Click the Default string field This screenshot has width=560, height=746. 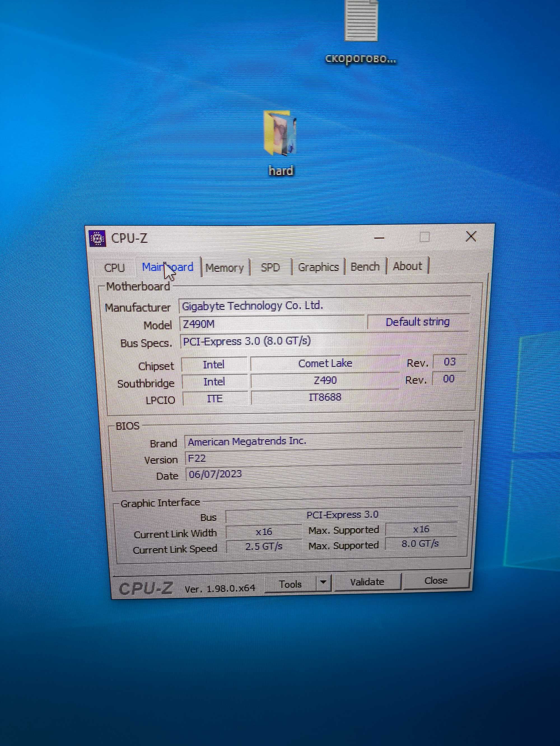pyautogui.click(x=418, y=322)
